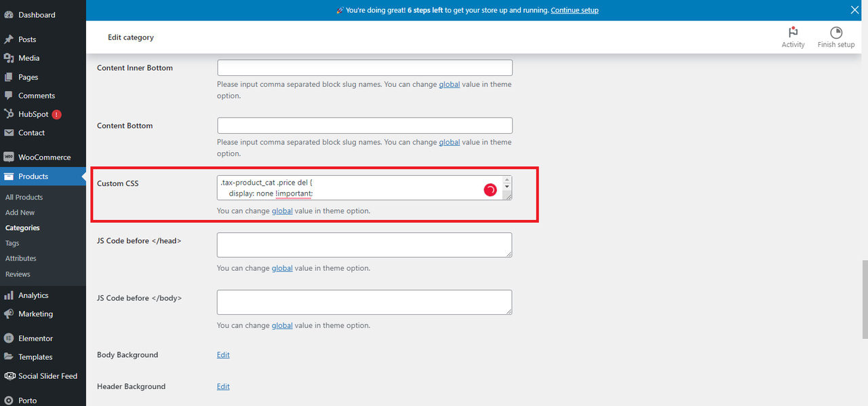868x406 pixels.
Task: Open the Posts menu
Action: click(x=27, y=39)
